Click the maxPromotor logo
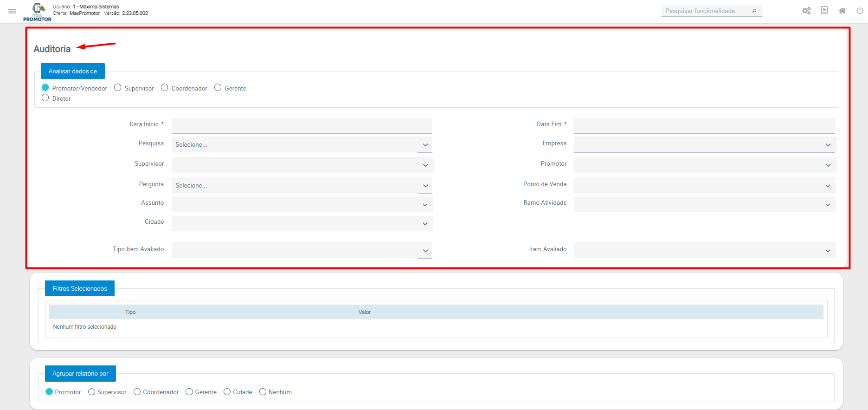868x410 pixels. (x=37, y=12)
